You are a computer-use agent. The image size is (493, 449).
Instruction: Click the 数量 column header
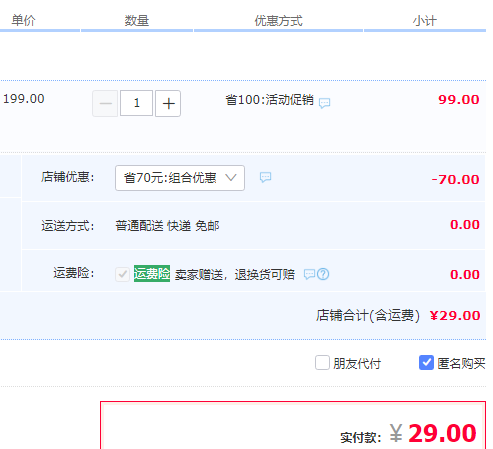tap(137, 21)
